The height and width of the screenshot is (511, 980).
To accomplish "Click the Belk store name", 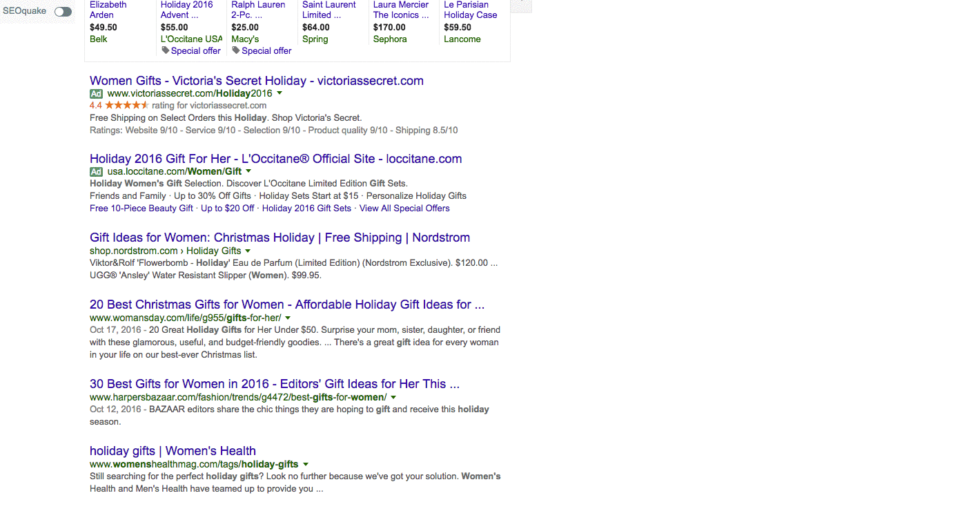I will point(99,39).
